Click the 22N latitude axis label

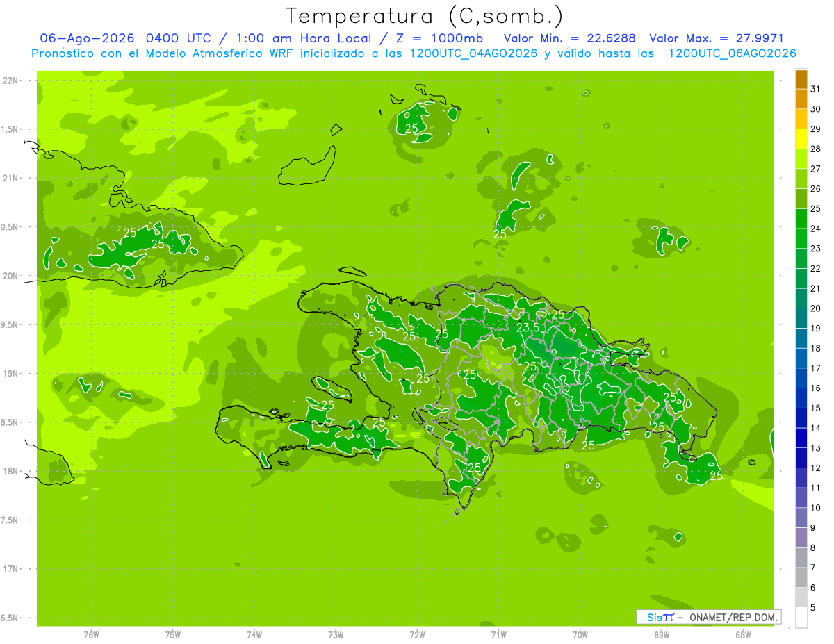[x=11, y=81]
